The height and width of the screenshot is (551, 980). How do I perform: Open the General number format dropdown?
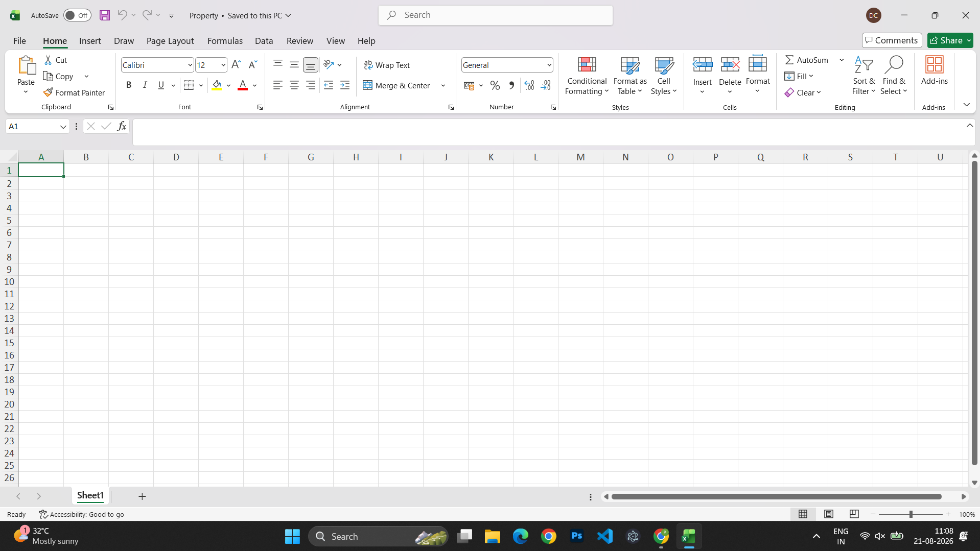[x=549, y=65]
